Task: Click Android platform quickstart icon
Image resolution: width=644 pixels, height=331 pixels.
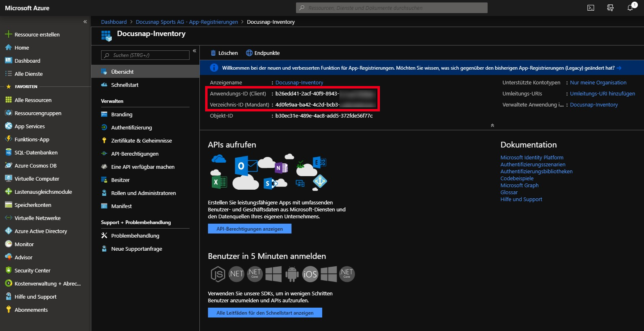Action: (x=291, y=274)
